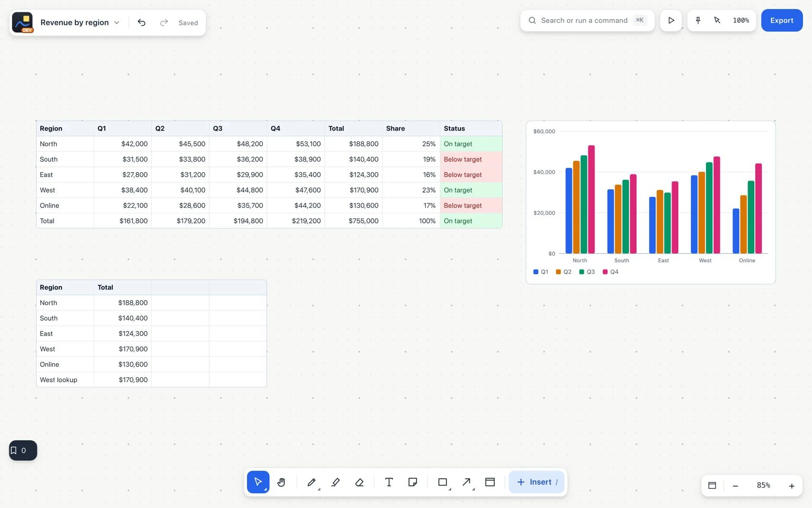Choose the text tool
This screenshot has height=508, width=812.
point(389,482)
